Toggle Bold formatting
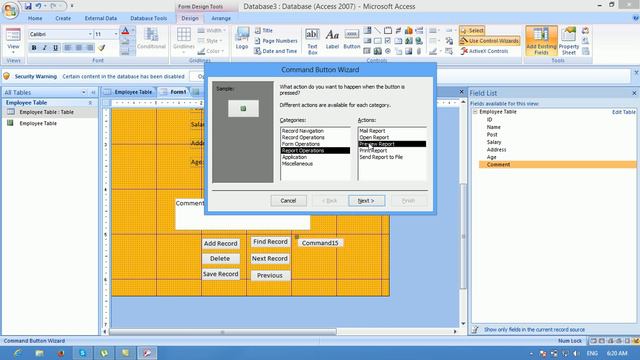 click(34, 48)
